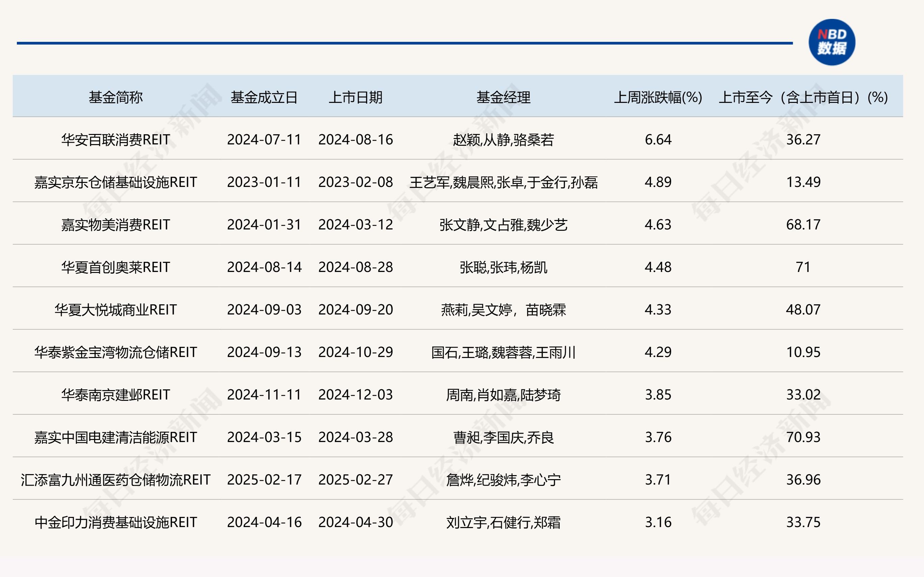Select managers 曹昶,李国庆,乔良
The width and height of the screenshot is (924, 577).
click(504, 437)
